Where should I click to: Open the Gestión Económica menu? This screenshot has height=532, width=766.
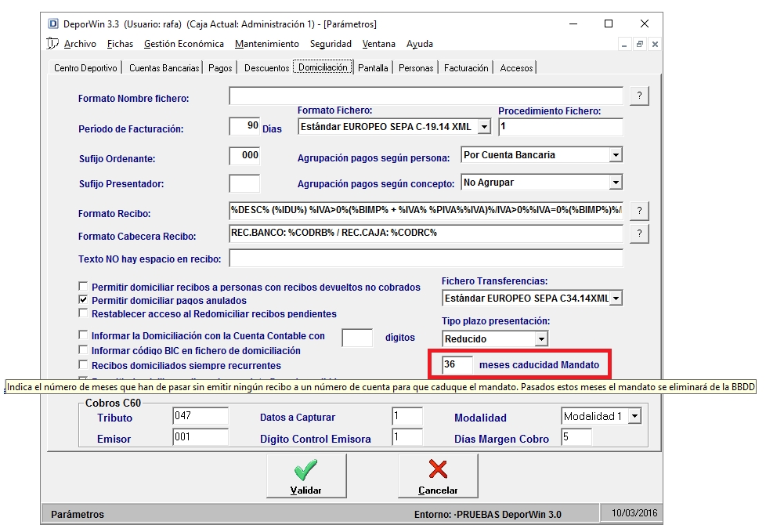click(184, 44)
